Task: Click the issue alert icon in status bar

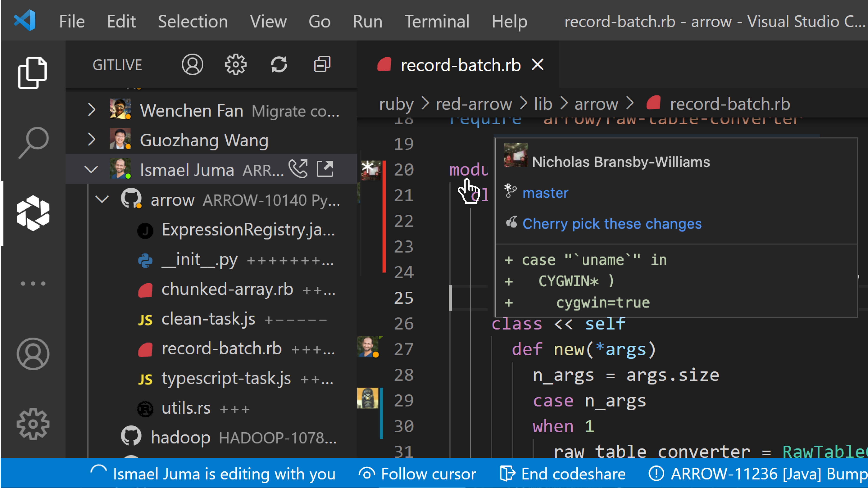Action: [656, 473]
